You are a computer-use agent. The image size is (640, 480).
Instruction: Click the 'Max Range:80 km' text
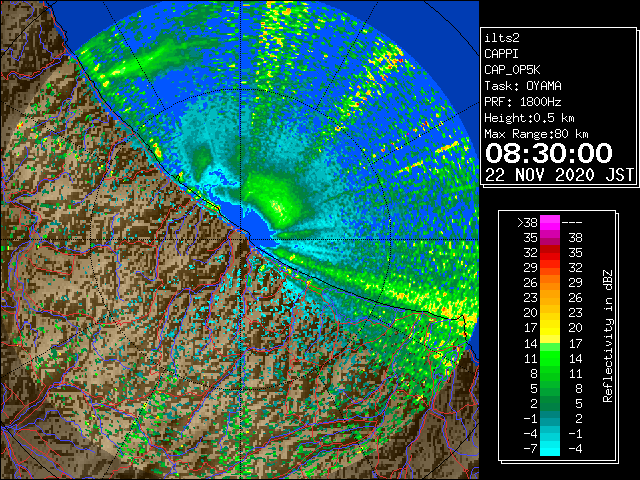(536, 134)
